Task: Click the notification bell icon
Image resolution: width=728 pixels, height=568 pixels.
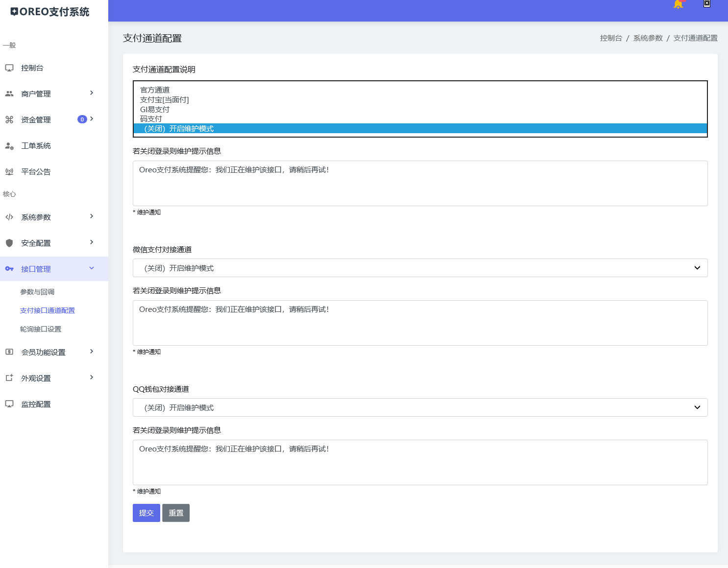Action: point(678,4)
